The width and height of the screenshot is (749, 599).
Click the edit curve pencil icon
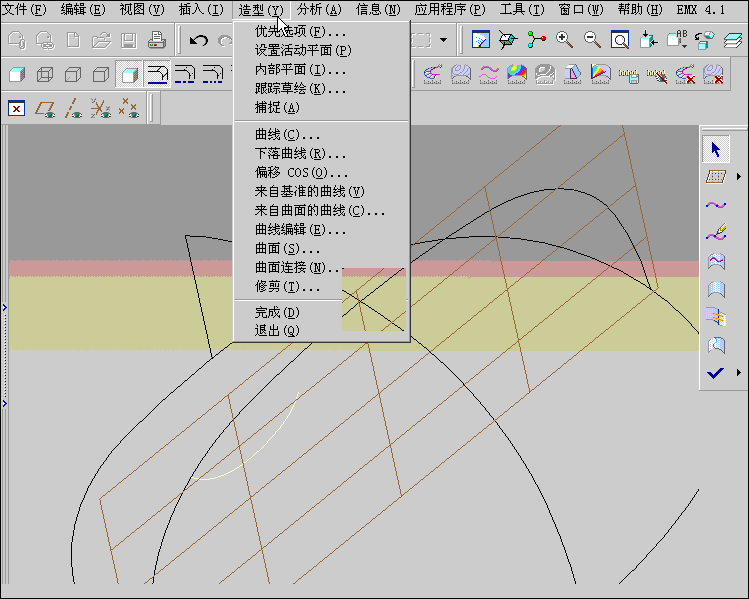(716, 233)
